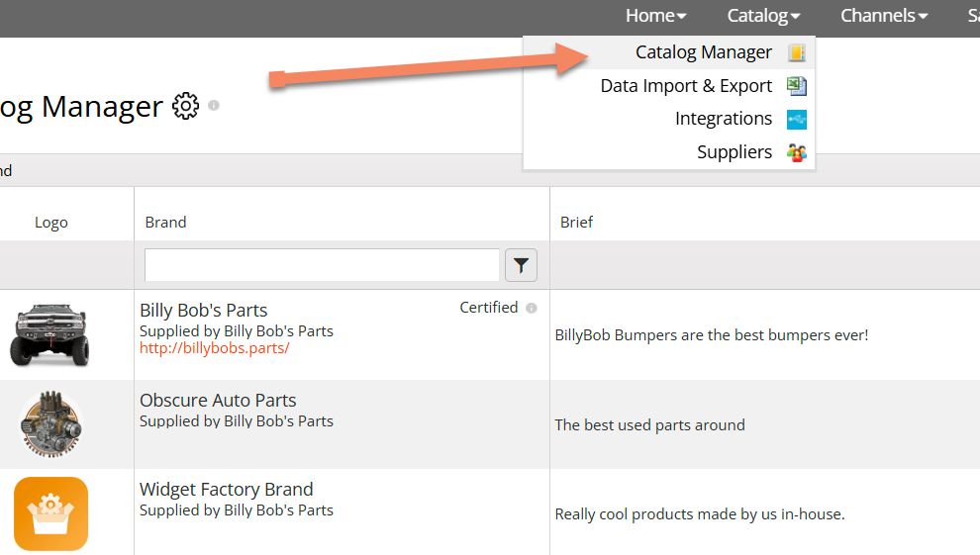The image size is (980, 555).
Task: Expand the Channels dropdown menu
Action: (x=884, y=16)
